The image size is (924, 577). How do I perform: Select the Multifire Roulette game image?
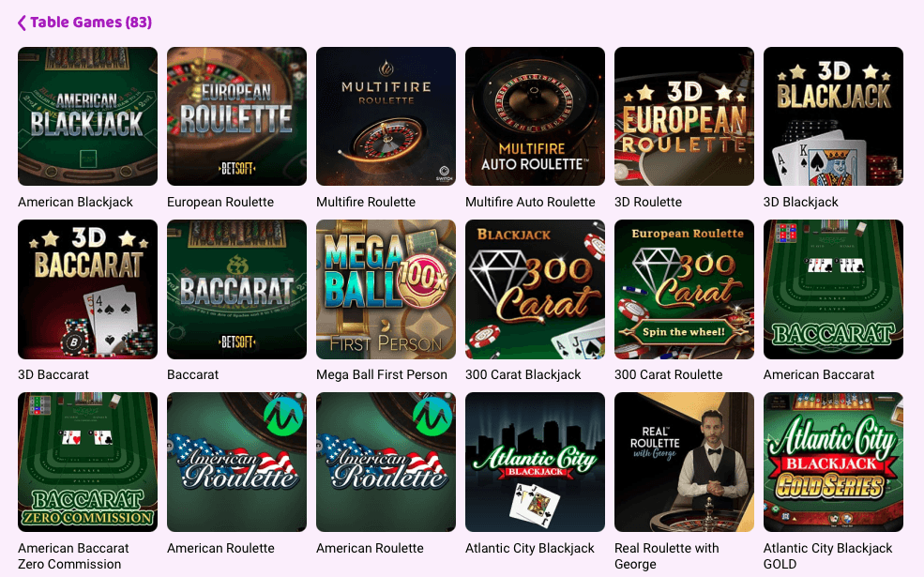click(x=386, y=116)
